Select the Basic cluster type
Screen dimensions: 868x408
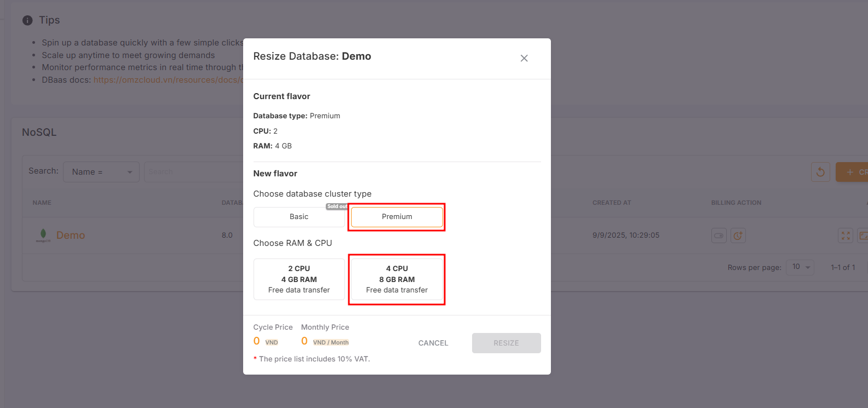pyautogui.click(x=299, y=217)
